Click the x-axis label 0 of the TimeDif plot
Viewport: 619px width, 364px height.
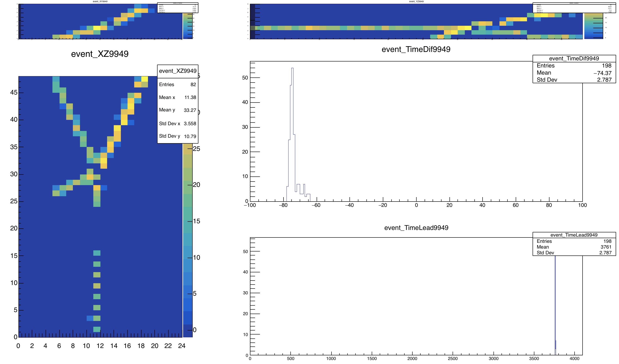tap(416, 205)
